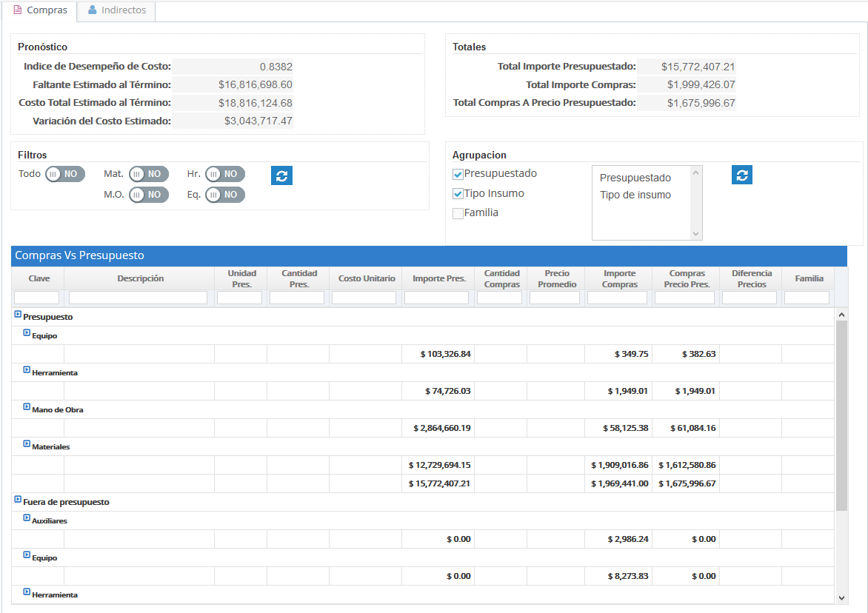Select the Compras tab
Image resolution: width=868 pixels, height=613 pixels.
(40, 10)
